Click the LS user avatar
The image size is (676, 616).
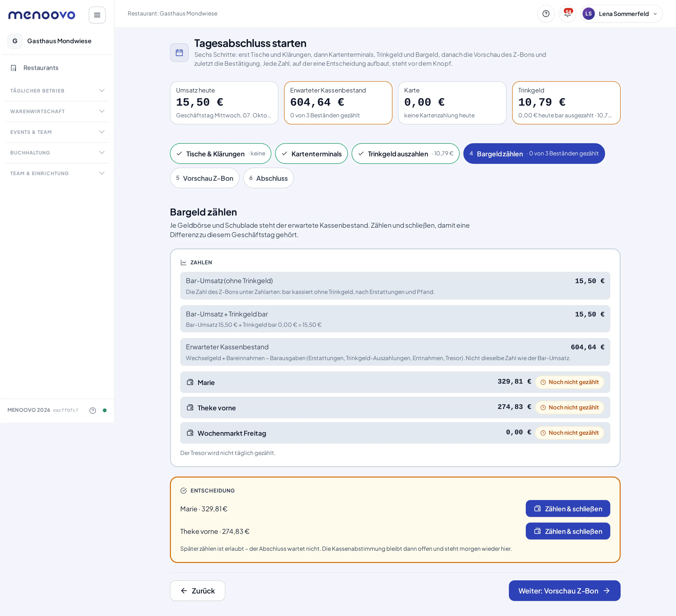coord(588,14)
